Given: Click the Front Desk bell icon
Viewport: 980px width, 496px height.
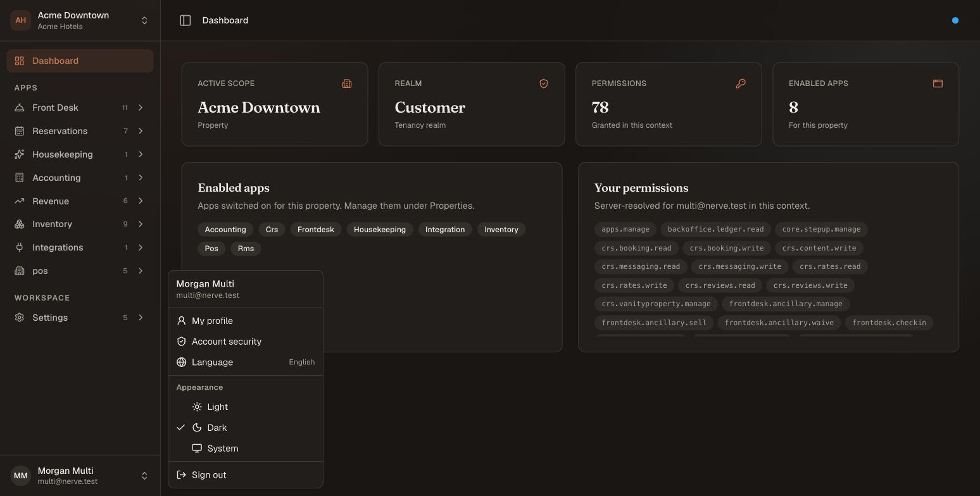Looking at the screenshot, I should click(20, 108).
